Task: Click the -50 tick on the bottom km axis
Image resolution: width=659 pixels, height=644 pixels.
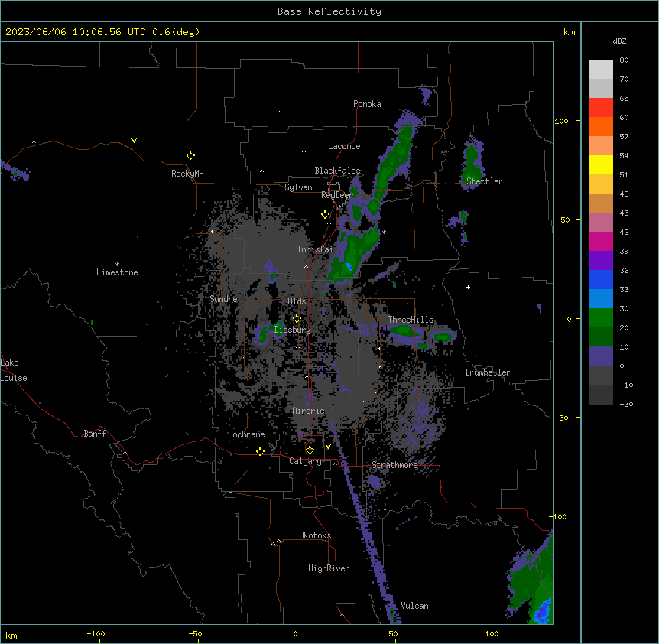Action: point(195,633)
